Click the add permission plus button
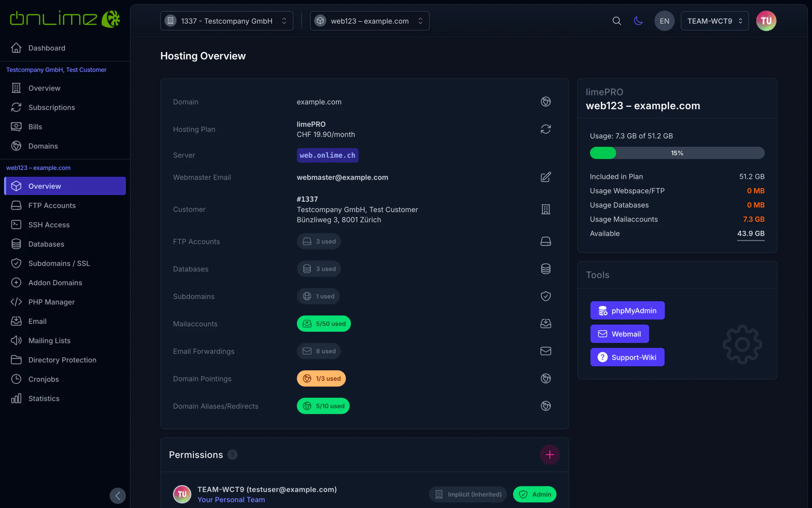The image size is (812, 508). tap(550, 454)
